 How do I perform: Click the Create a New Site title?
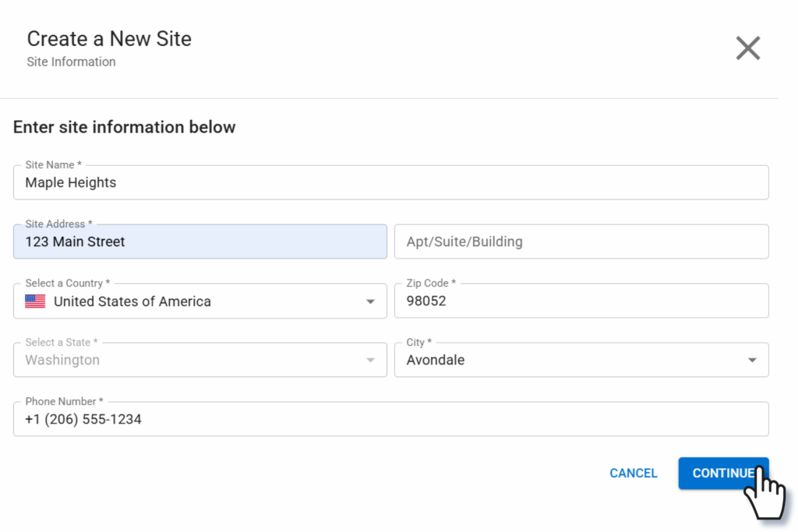tap(109, 39)
